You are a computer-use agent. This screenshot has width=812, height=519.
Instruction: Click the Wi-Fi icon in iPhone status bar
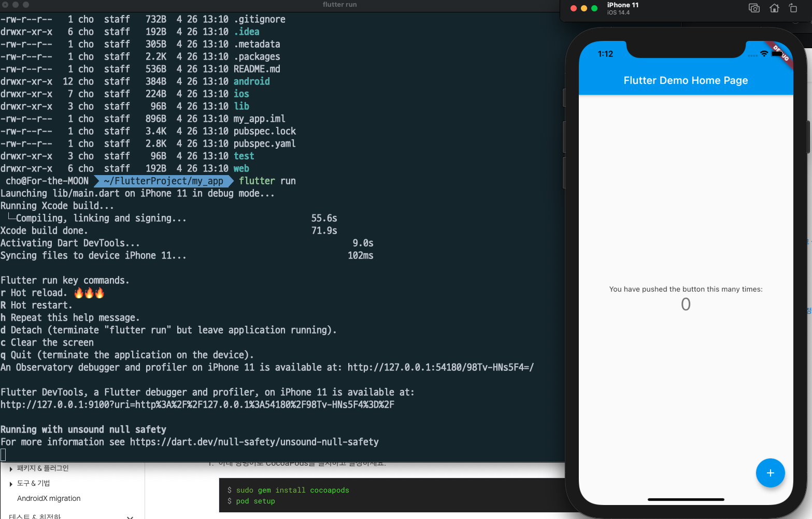pyautogui.click(x=764, y=54)
